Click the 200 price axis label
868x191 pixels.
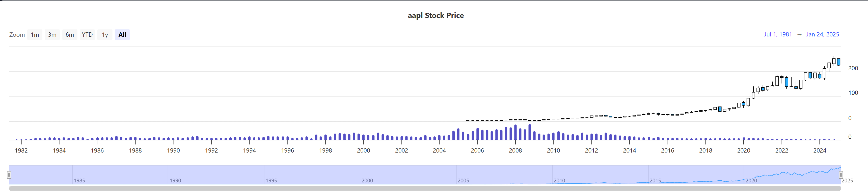click(x=853, y=68)
